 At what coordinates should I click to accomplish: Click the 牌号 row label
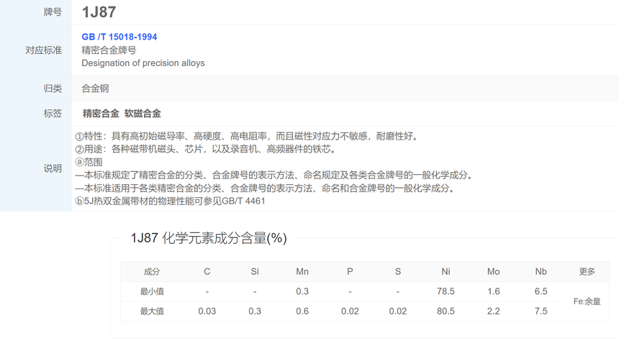[53, 12]
